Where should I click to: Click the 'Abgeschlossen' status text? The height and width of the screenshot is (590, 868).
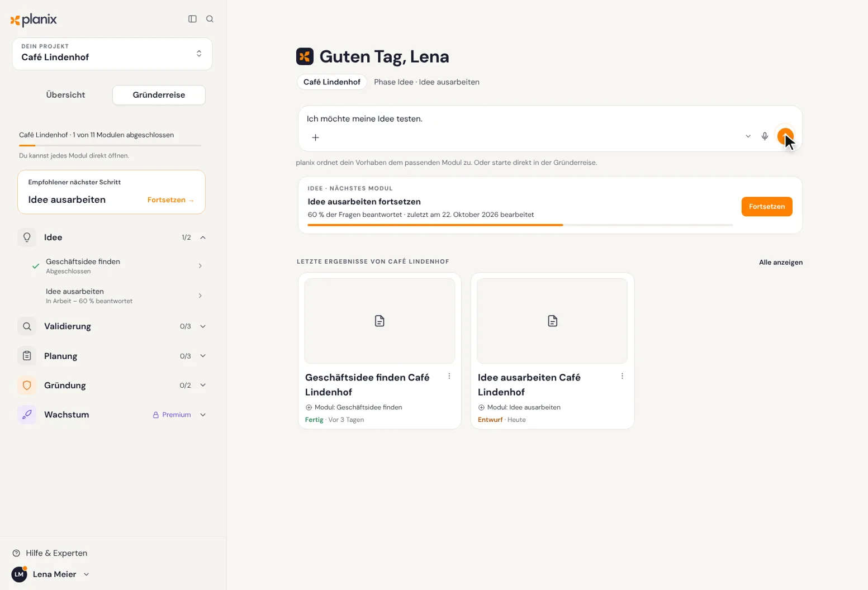[68, 272]
